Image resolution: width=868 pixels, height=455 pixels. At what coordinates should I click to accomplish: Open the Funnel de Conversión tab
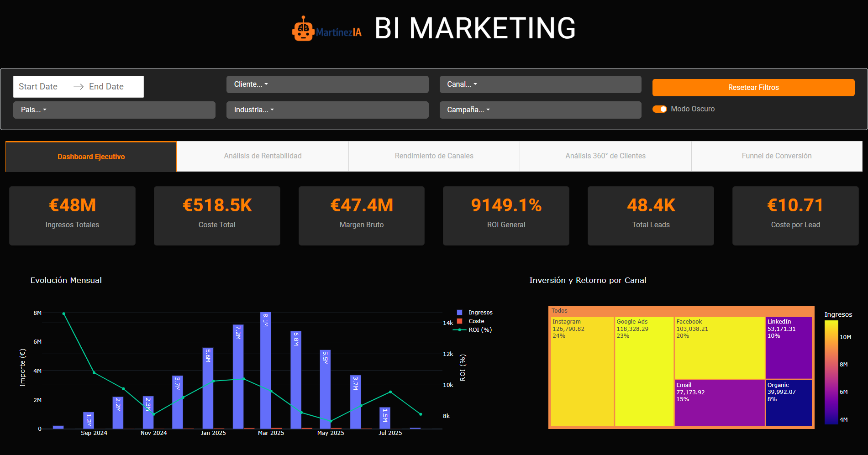[776, 156]
